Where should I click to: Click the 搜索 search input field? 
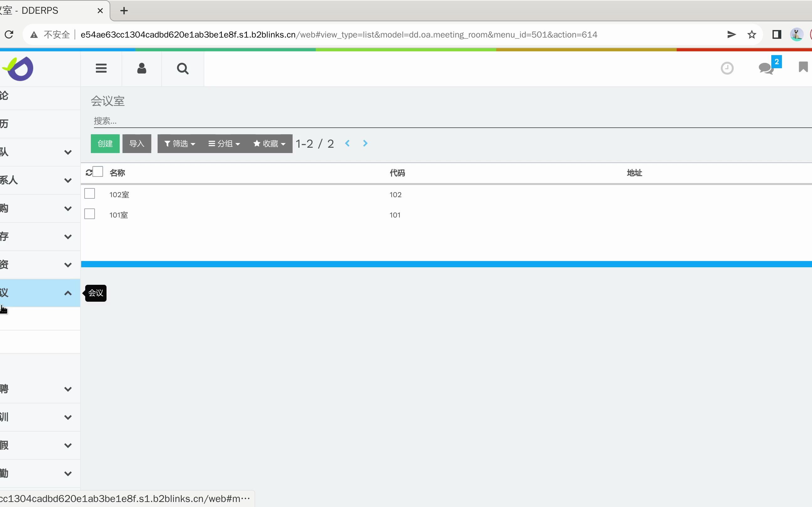(x=436, y=121)
